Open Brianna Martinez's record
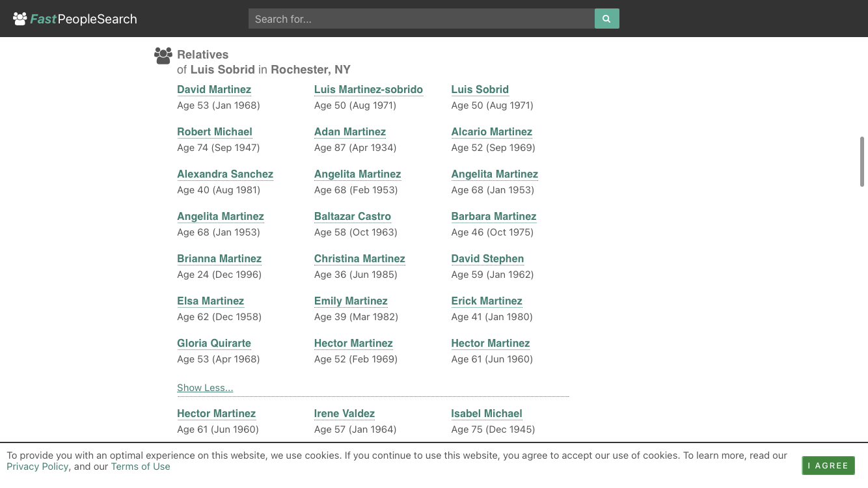 (x=219, y=259)
